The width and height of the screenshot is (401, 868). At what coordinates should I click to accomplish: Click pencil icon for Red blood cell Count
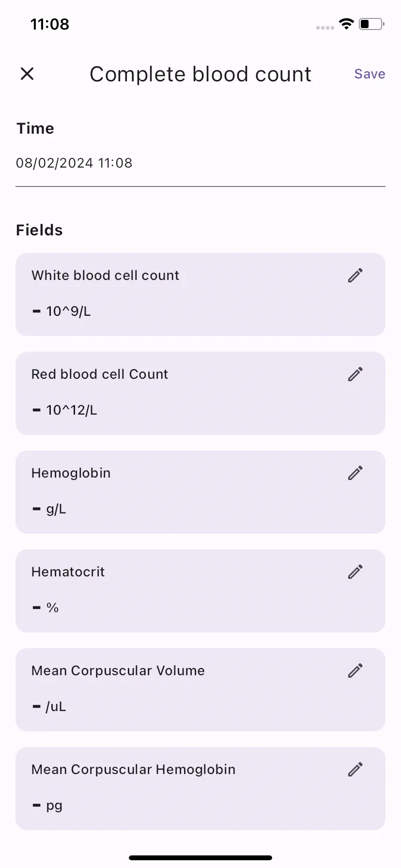(x=355, y=374)
